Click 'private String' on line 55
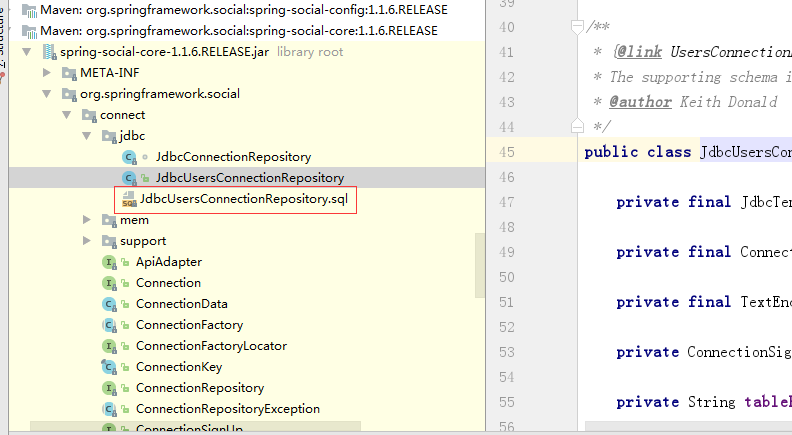The height and width of the screenshot is (435, 792). pyautogui.click(x=676, y=402)
